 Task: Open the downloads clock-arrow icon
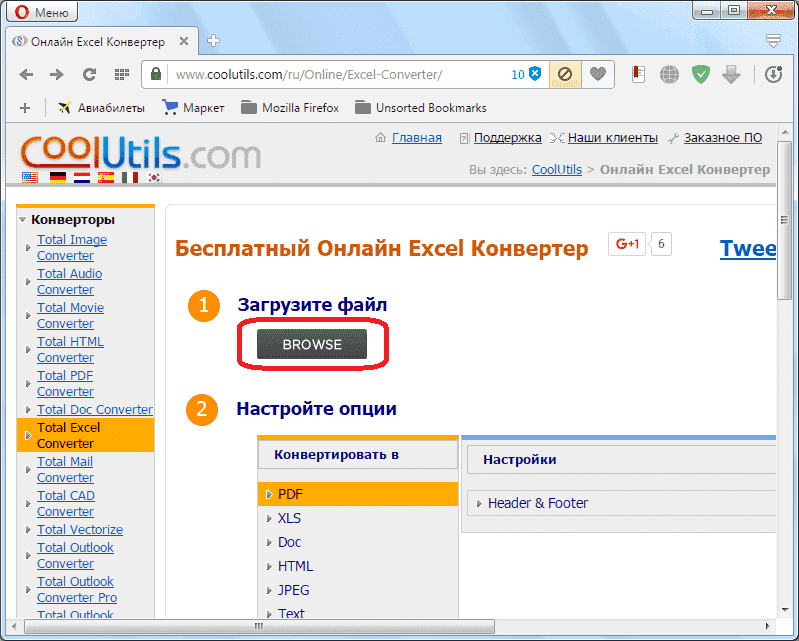[774, 75]
